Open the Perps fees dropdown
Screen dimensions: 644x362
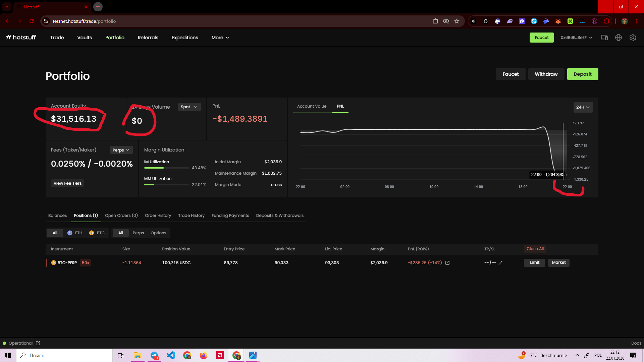(x=121, y=150)
